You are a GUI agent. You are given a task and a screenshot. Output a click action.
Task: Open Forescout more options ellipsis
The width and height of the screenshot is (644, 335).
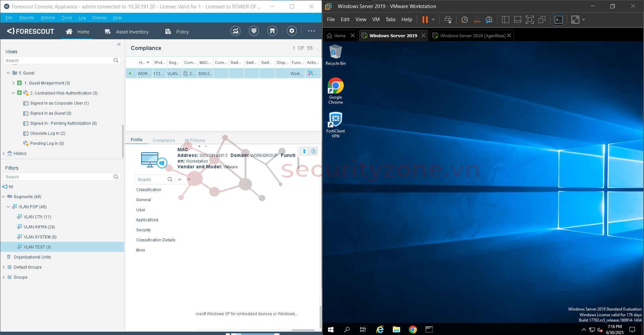[x=312, y=31]
